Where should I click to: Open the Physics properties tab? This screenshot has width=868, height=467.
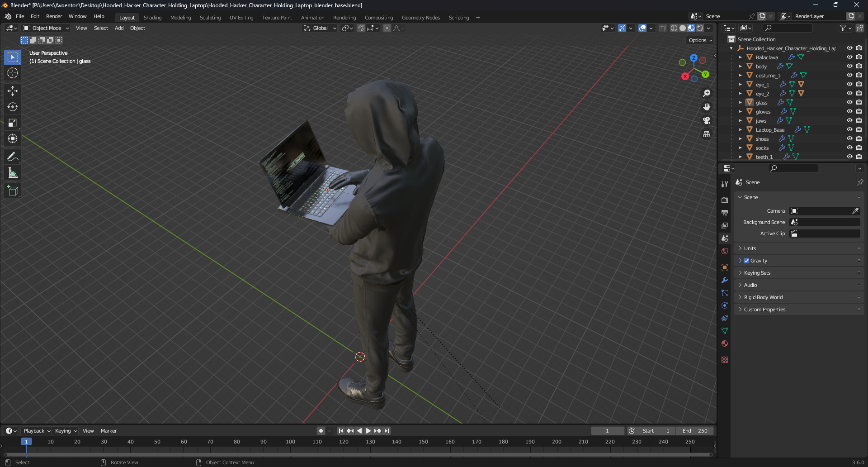[x=725, y=305]
